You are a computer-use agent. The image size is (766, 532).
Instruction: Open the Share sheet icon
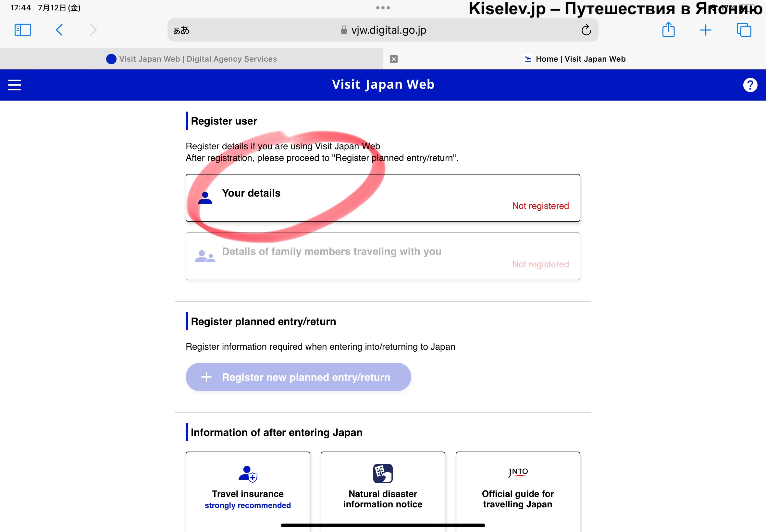(668, 30)
